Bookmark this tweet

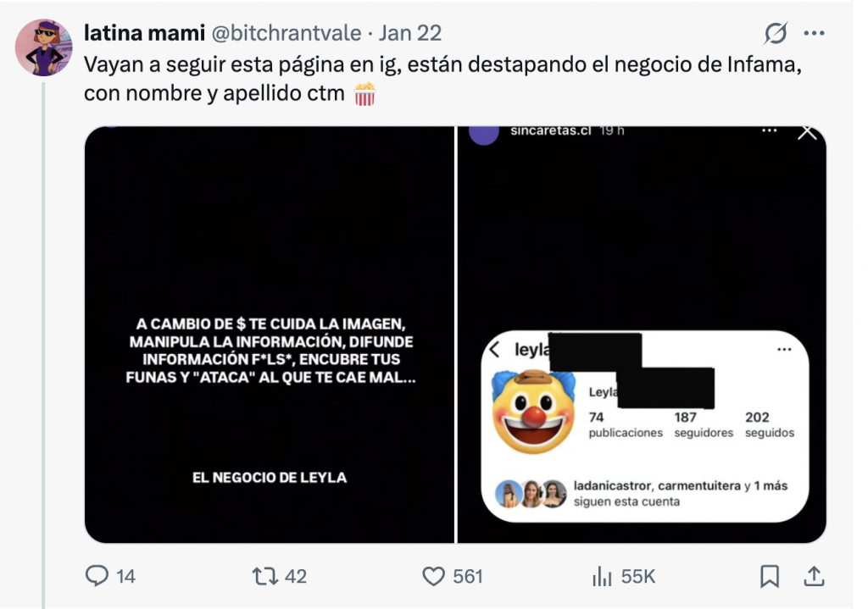770,576
